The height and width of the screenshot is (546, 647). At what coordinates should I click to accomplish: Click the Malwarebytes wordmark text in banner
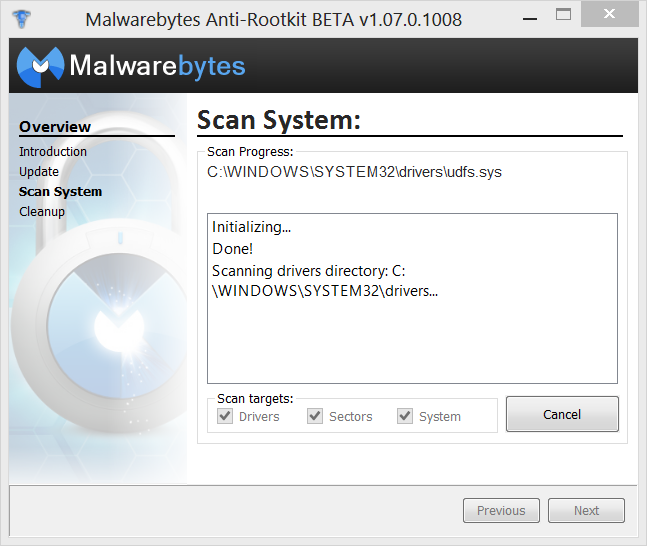click(157, 66)
